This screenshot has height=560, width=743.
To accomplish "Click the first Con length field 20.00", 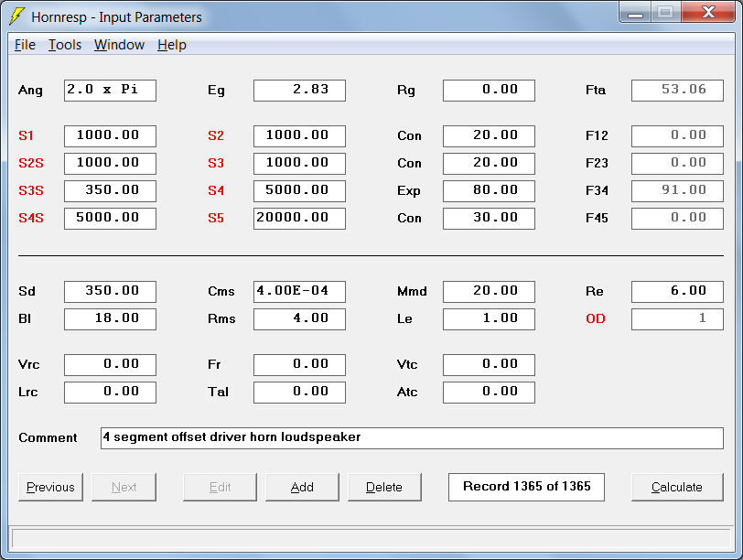I will pyautogui.click(x=489, y=136).
